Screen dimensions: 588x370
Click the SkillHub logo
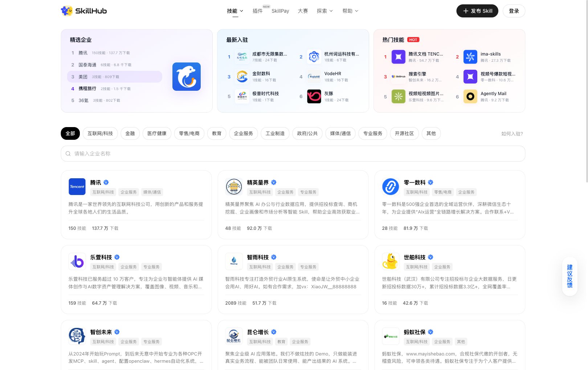click(84, 11)
